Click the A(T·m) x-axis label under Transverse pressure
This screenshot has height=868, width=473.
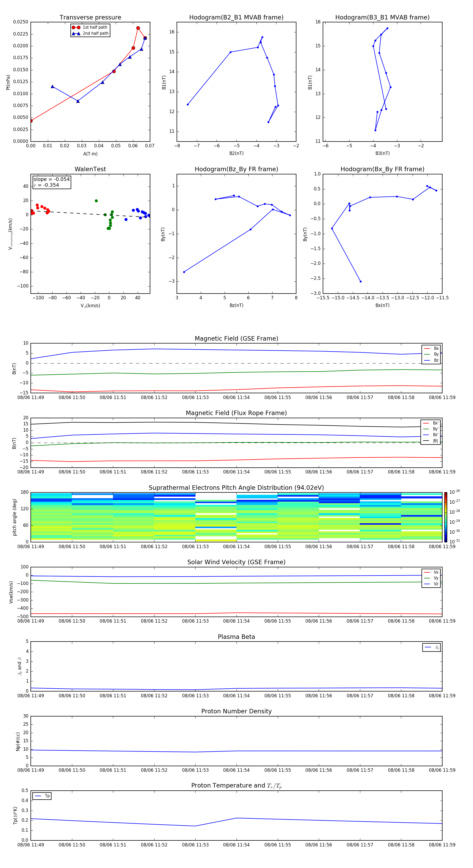click(x=90, y=154)
